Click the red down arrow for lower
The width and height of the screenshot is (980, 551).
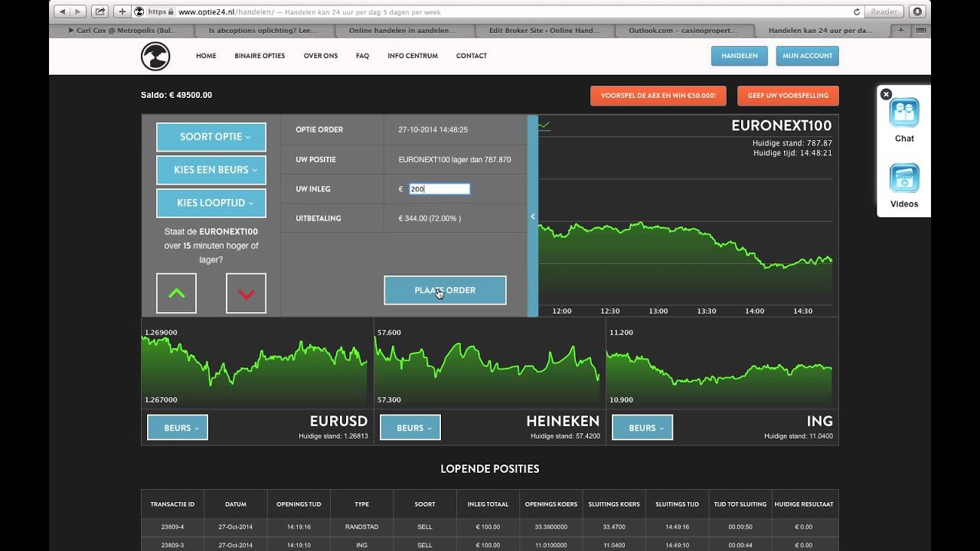(x=246, y=293)
